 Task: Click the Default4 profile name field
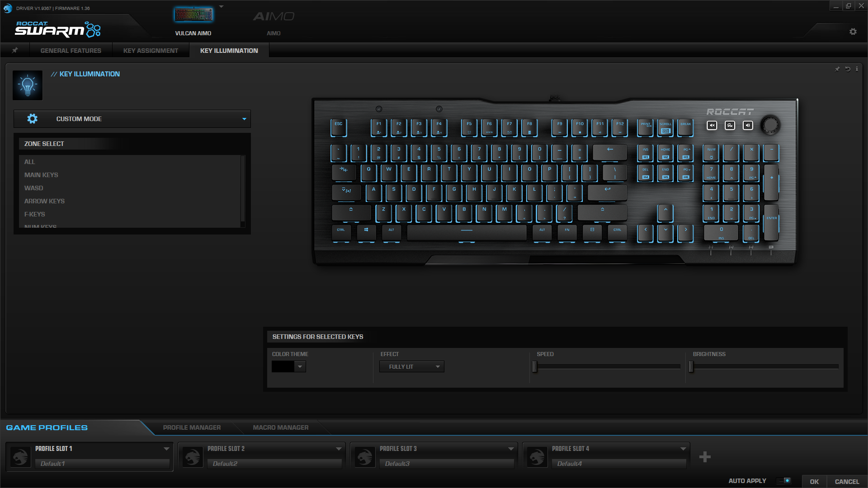(x=619, y=464)
